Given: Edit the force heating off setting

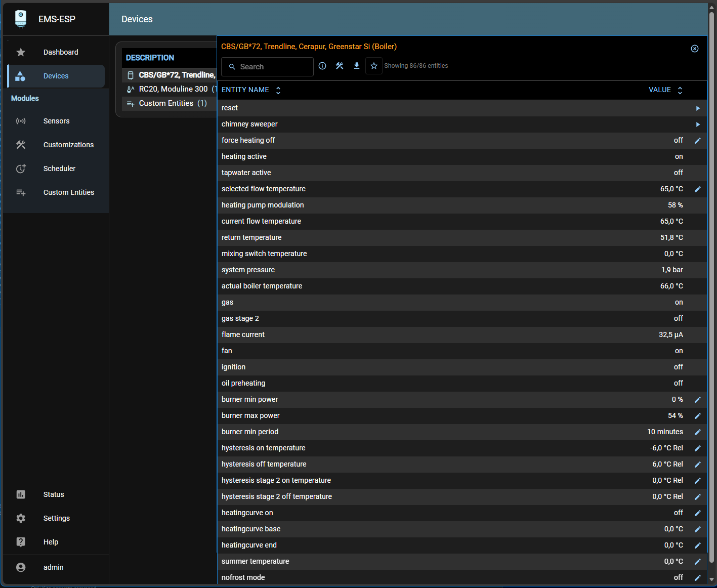Looking at the screenshot, I should pyautogui.click(x=698, y=141).
